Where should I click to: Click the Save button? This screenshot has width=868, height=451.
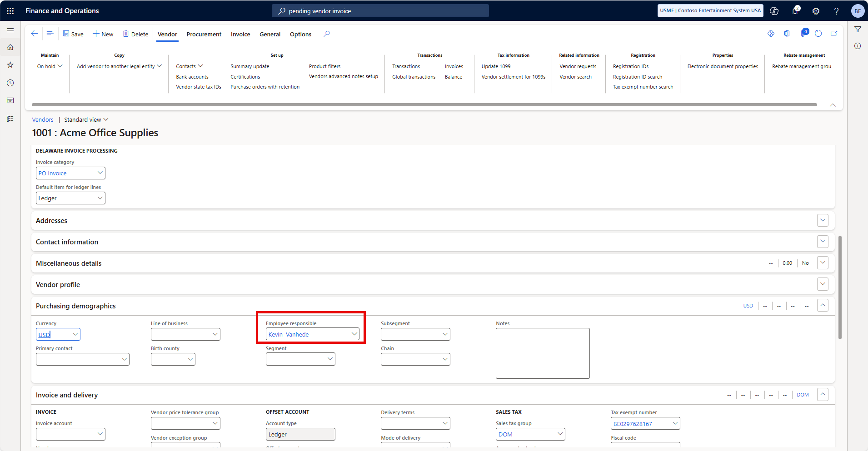[73, 34]
